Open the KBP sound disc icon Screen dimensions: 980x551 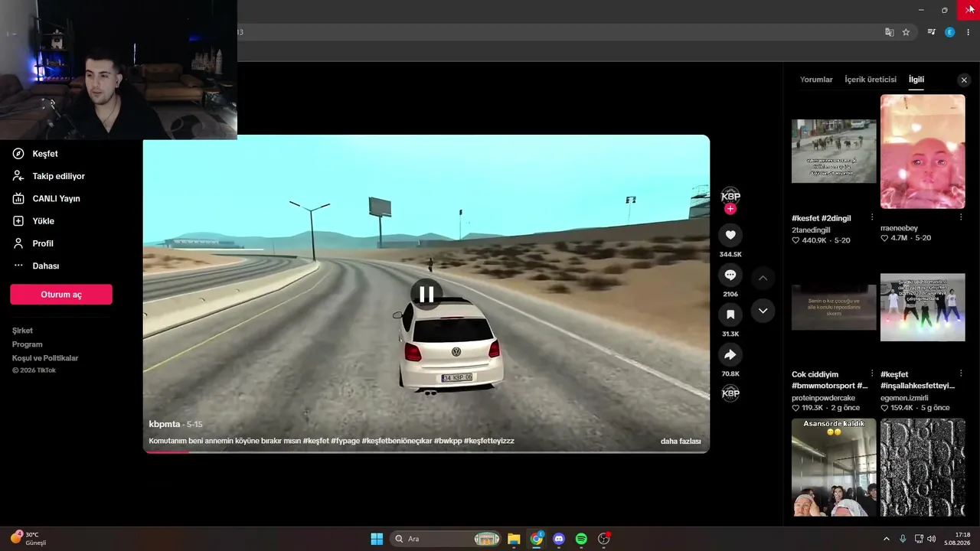point(730,393)
